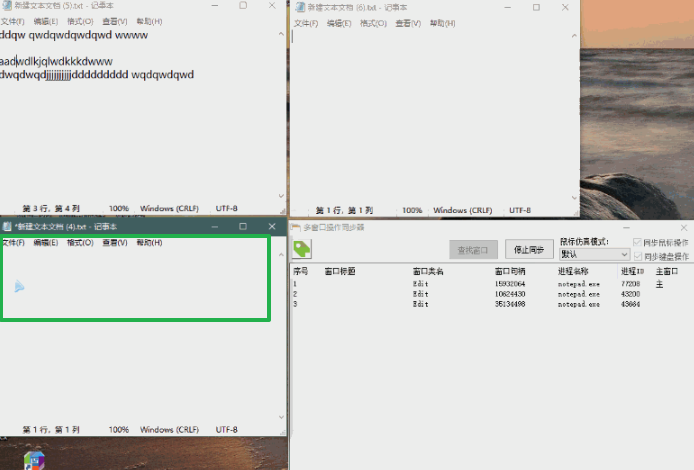Maximize the (4).txt Notepad window
694x470 pixels.
(243, 227)
